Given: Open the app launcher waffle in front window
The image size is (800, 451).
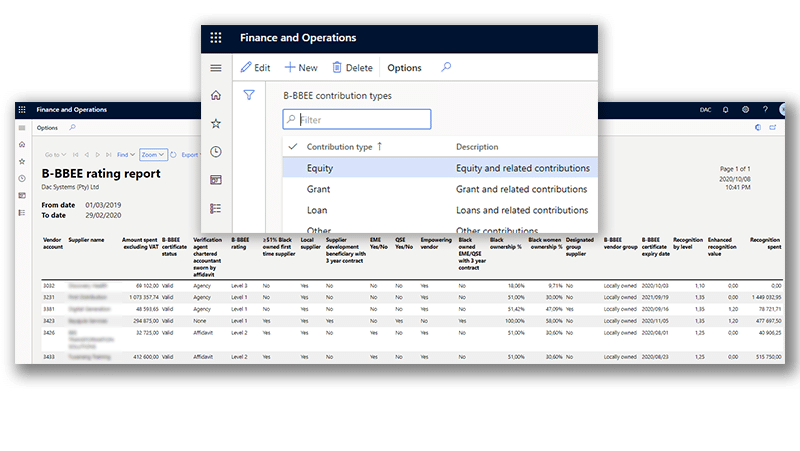Looking at the screenshot, I should click(x=216, y=38).
